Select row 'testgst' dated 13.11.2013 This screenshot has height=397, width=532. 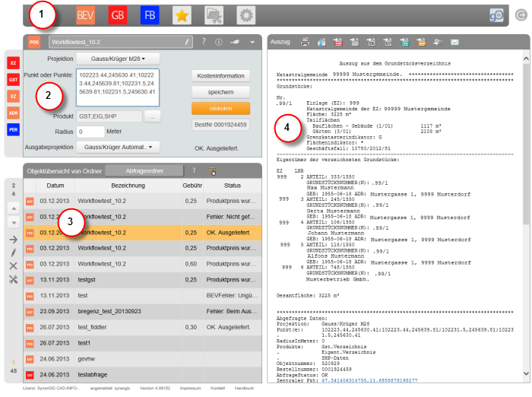pyautogui.click(x=143, y=280)
